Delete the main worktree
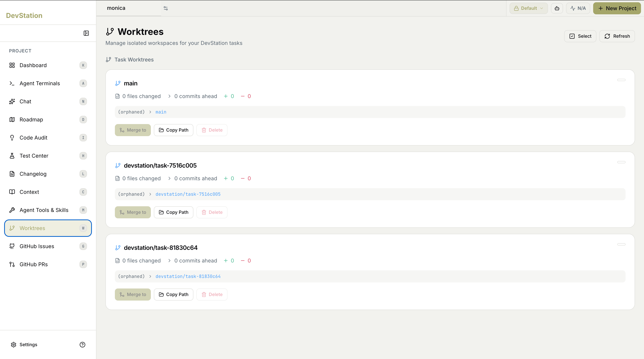The height and width of the screenshot is (359, 644). click(x=212, y=130)
